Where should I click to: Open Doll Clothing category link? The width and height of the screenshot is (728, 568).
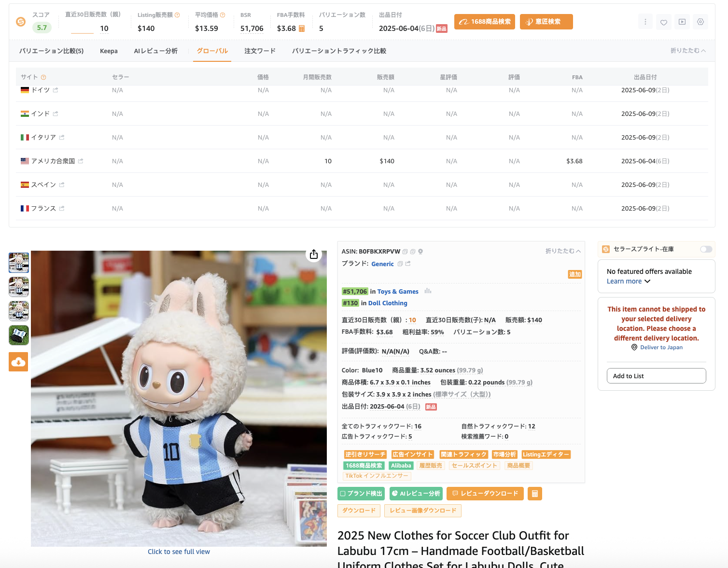(388, 303)
